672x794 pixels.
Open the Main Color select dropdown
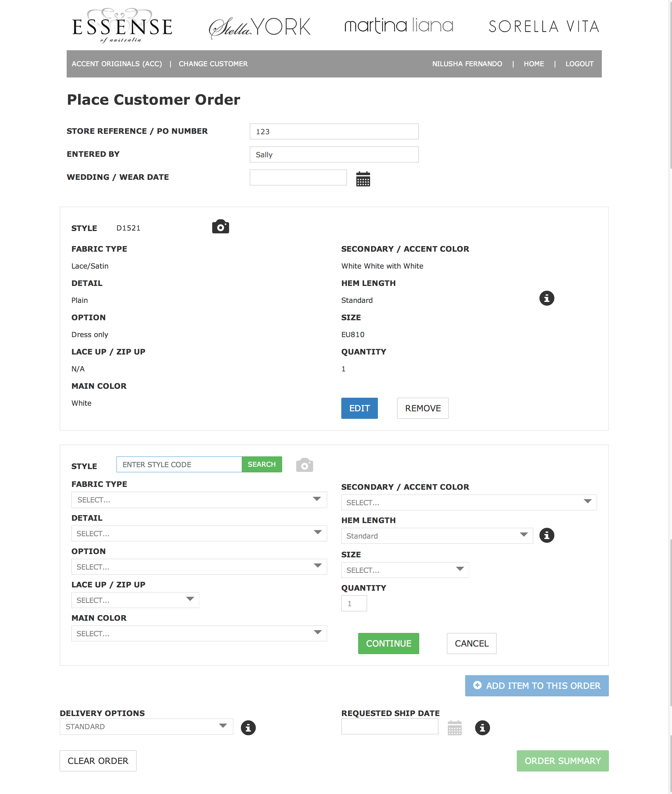pos(199,633)
